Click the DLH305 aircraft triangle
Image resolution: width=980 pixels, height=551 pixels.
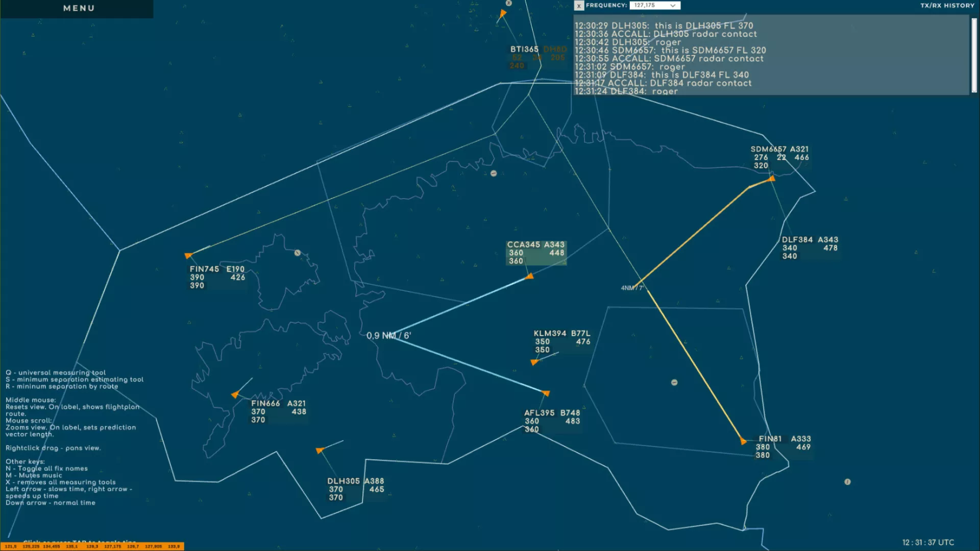320,450
